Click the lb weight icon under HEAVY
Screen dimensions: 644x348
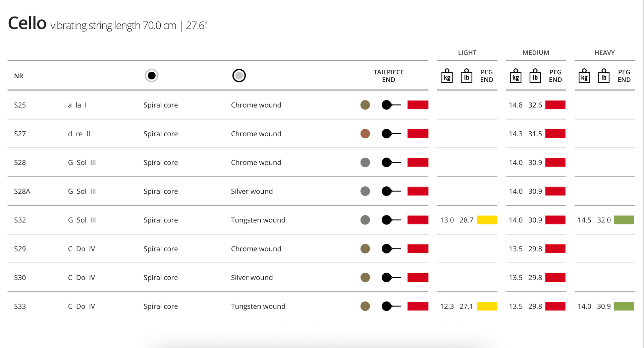[x=604, y=76]
